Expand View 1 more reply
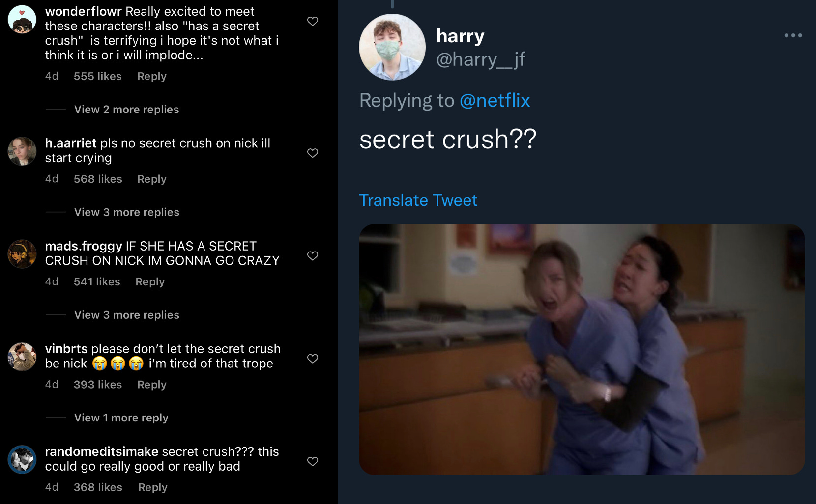 point(121,418)
